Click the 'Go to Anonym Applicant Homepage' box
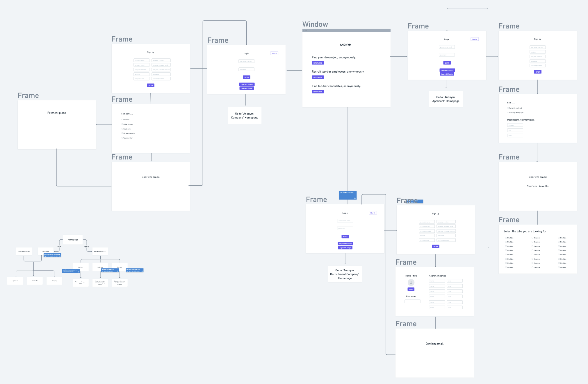Screen dimensions: 588x384 pyautogui.click(x=446, y=99)
